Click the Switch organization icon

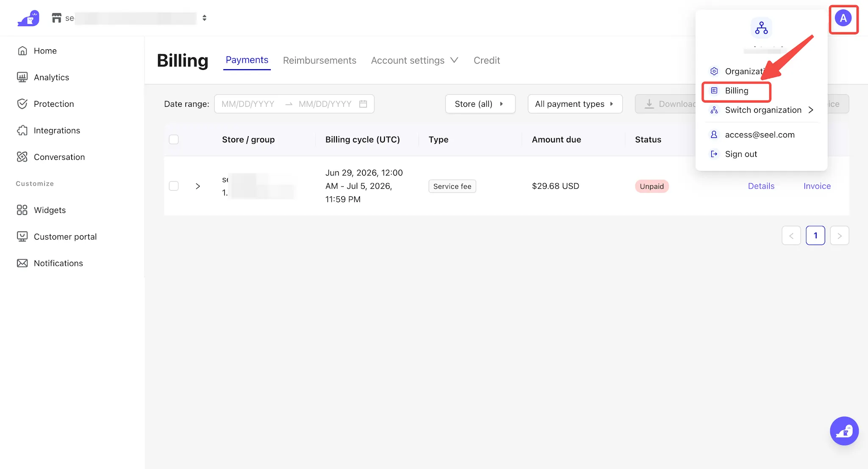tap(714, 110)
